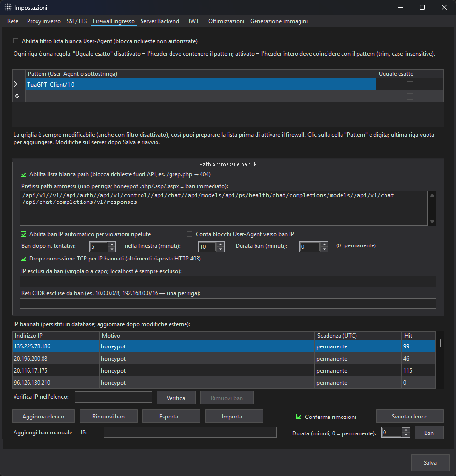Go to the Server Backend tab

point(160,21)
